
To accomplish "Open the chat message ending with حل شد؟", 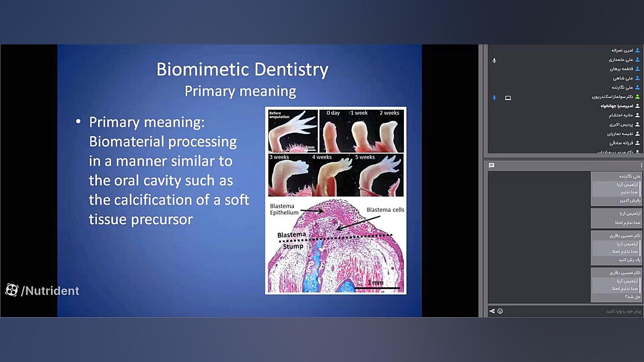I will coord(616,285).
